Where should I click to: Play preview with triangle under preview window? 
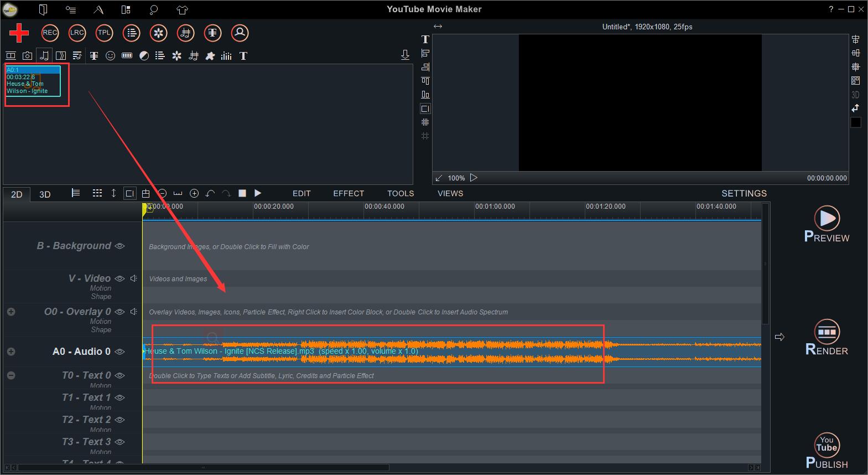tap(474, 178)
